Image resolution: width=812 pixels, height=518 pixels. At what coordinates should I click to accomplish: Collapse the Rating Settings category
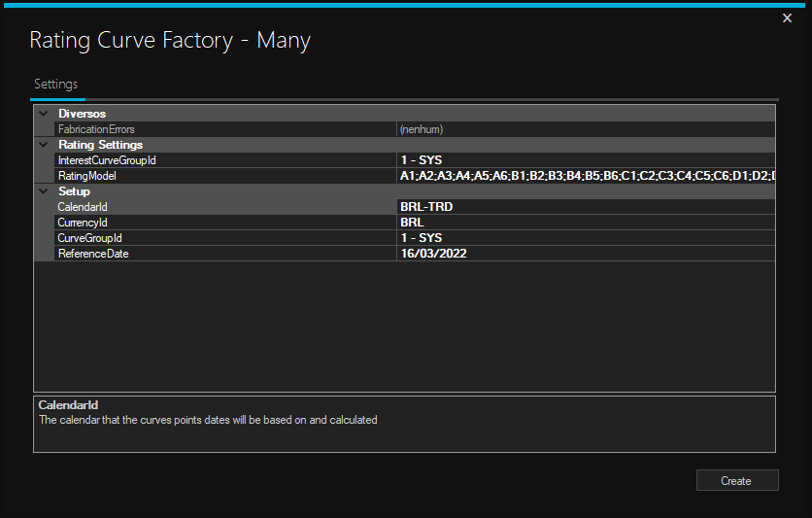pyautogui.click(x=43, y=145)
